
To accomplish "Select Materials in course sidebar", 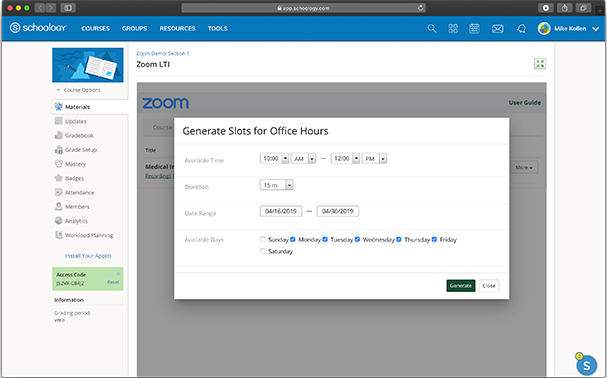I will pos(90,107).
